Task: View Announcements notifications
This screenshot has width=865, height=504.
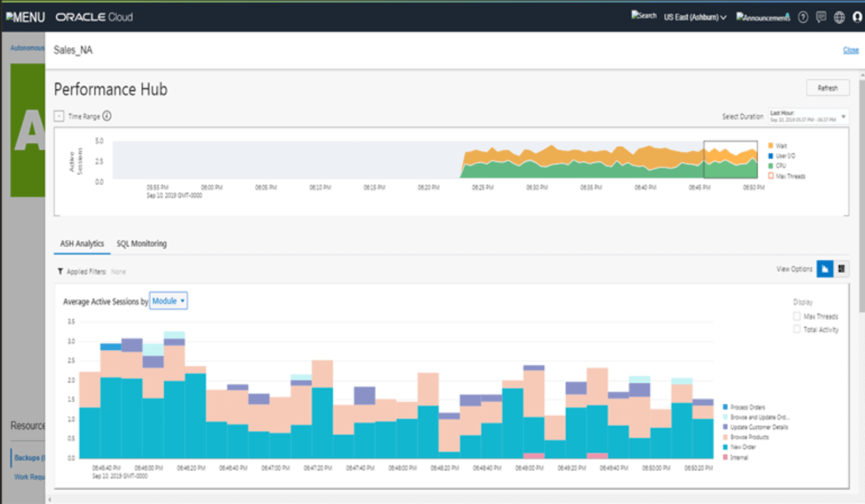Action: coord(762,17)
